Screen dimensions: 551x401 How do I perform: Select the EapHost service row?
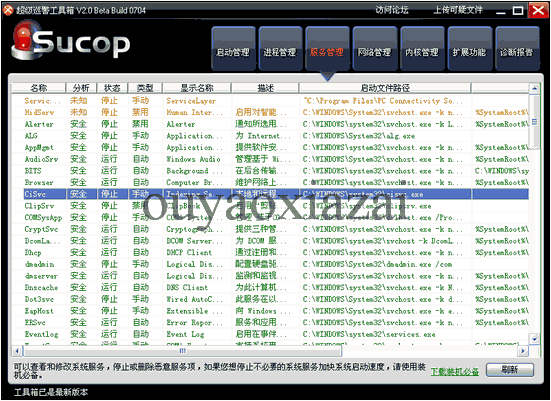[x=270, y=311]
